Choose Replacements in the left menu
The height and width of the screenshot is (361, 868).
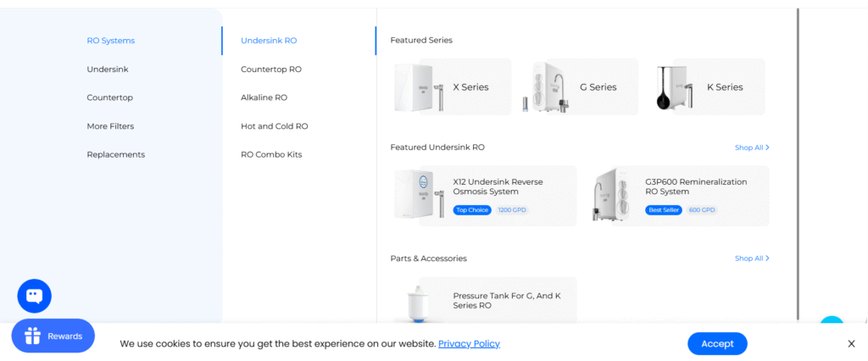115,154
